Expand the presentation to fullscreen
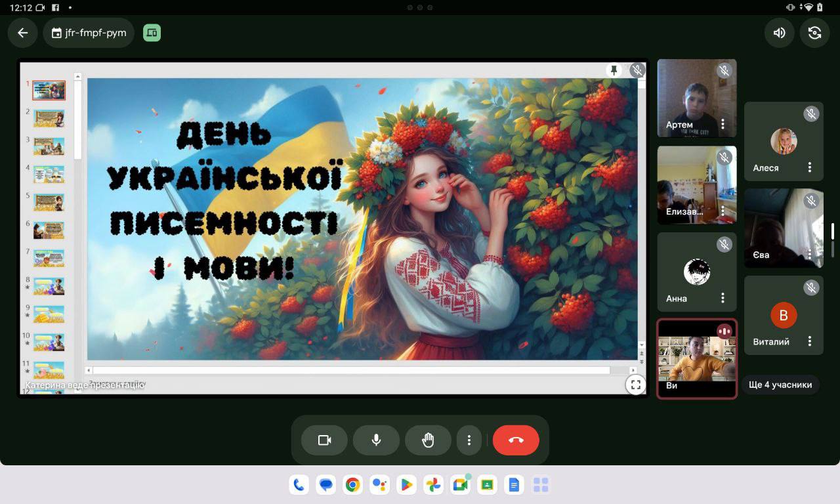Viewport: 840px width, 504px height. pos(635,385)
